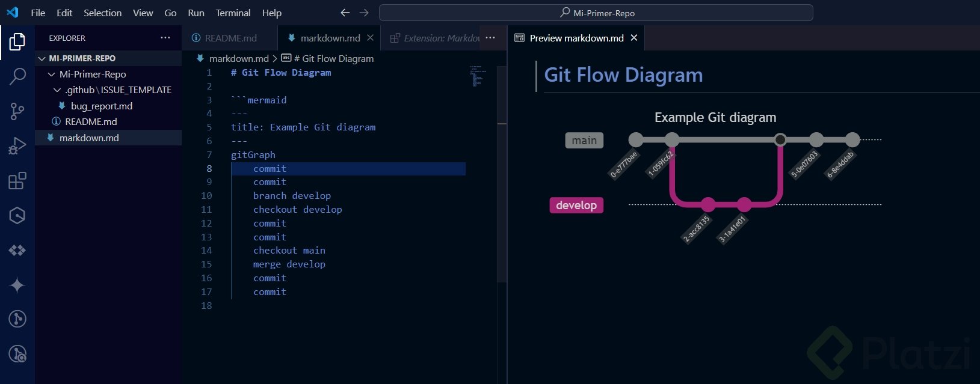Image resolution: width=980 pixels, height=384 pixels.
Task: Click the breadcrumb heading symbol icon
Action: tap(286, 58)
